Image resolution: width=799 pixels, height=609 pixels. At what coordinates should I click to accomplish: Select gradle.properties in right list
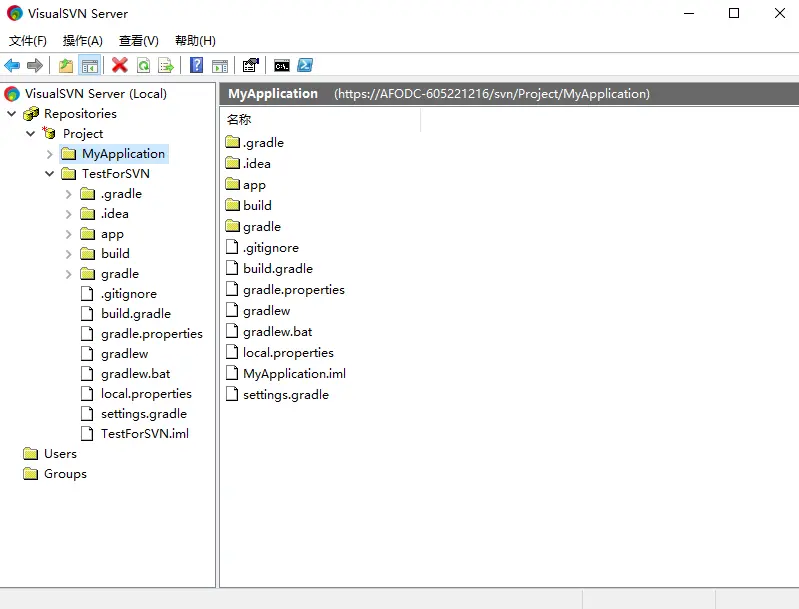(x=294, y=289)
